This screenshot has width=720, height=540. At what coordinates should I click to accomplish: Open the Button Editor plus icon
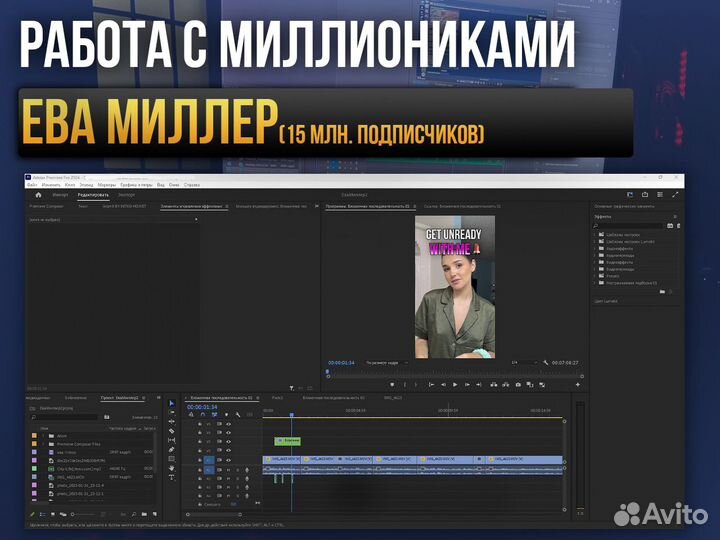[578, 385]
